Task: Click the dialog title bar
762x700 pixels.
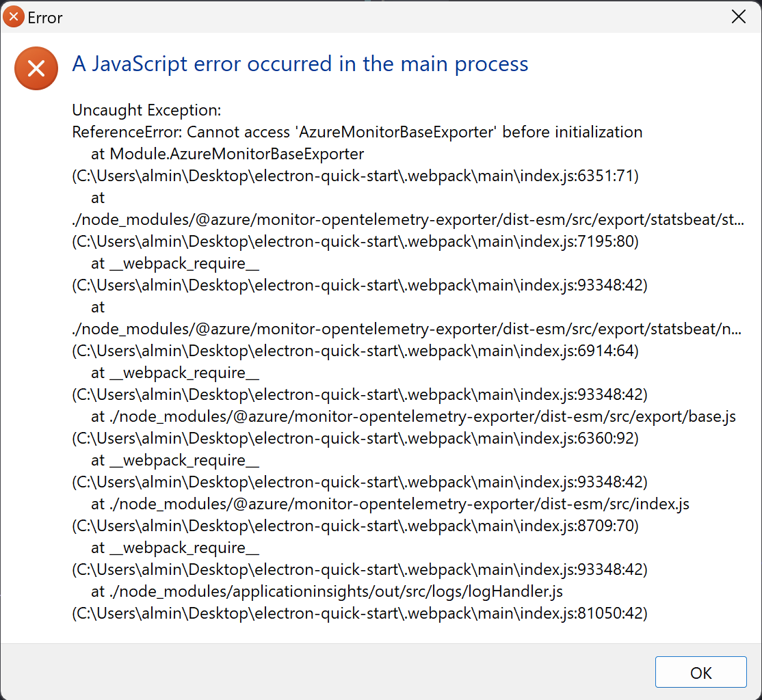Action: pos(342,16)
